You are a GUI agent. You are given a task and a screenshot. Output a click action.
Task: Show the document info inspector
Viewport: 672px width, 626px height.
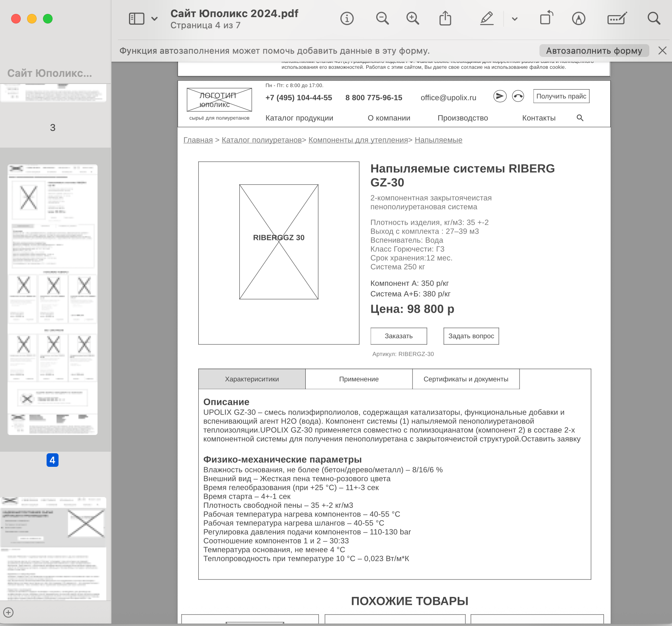point(347,19)
